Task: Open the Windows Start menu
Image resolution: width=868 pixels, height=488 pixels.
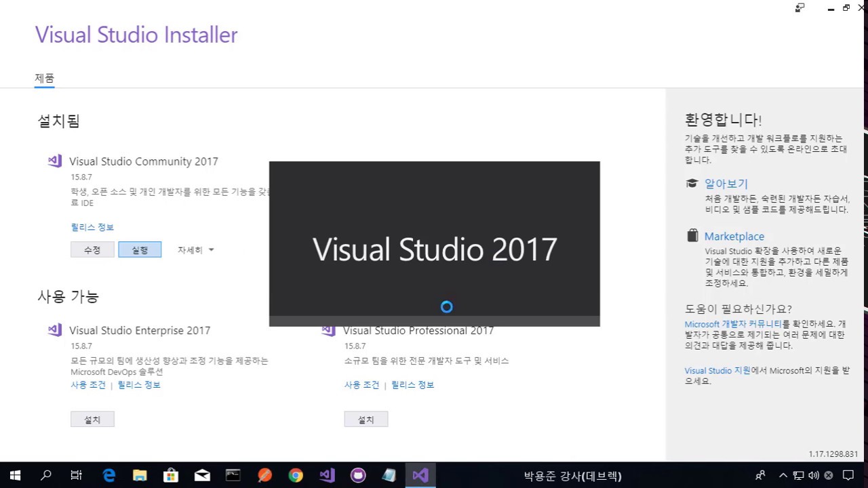Action: click(15, 475)
